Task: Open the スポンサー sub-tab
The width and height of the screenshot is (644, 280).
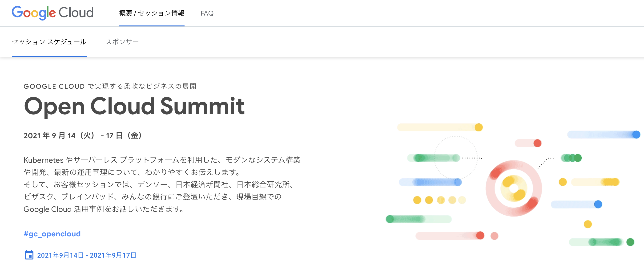Action: [122, 42]
